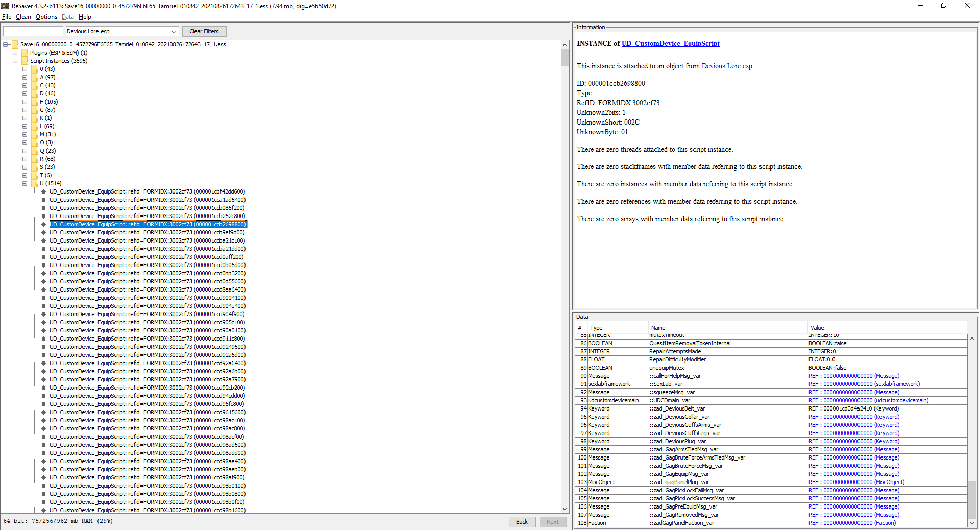Expand the 'D (16)' group
Viewport: 980px width, 531px height.
[x=24, y=93]
